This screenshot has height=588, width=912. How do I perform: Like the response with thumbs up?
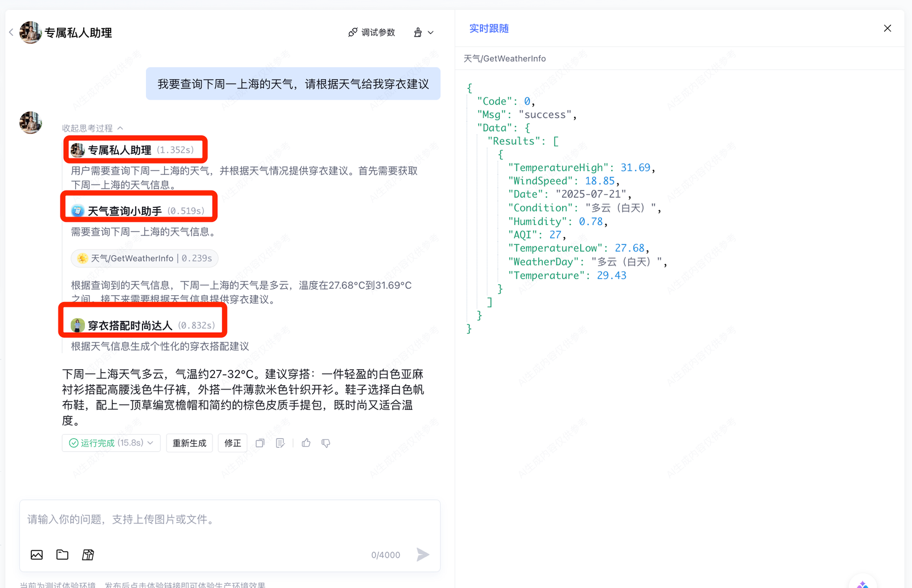tap(306, 443)
